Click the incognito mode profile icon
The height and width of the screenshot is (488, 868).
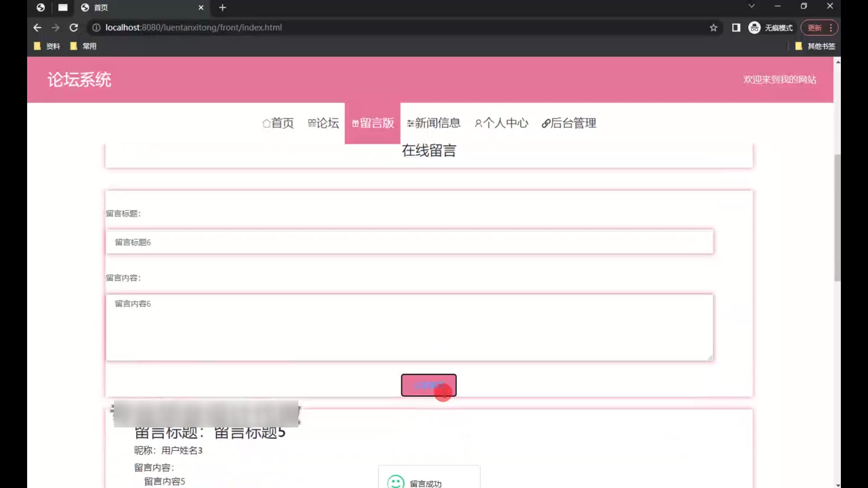pos(754,28)
